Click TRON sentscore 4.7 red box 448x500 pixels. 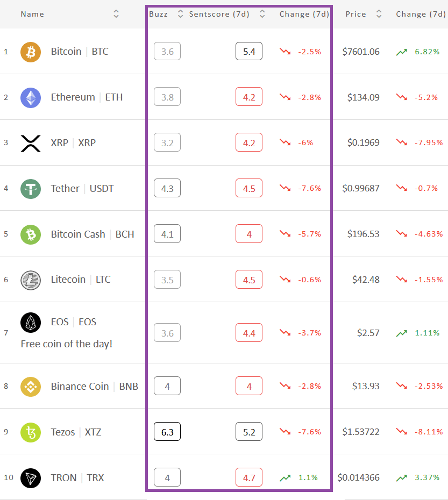249,477
